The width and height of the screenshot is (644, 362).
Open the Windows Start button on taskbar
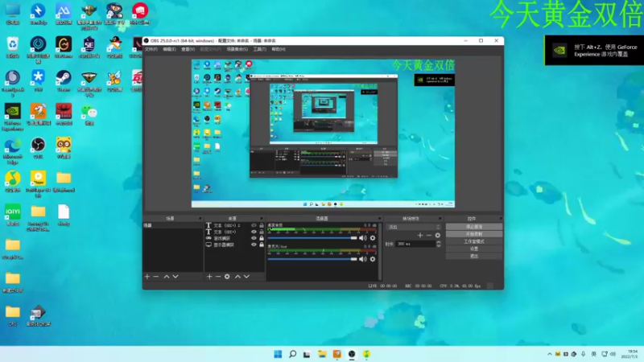[278, 354]
